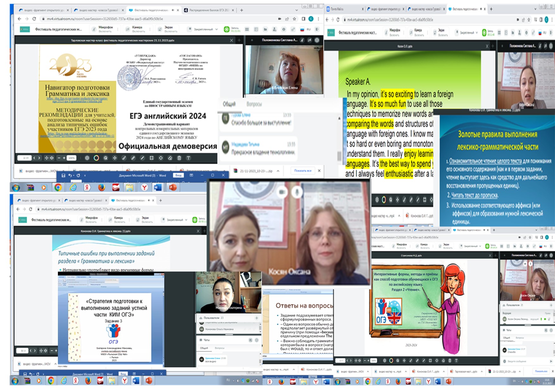The height and width of the screenshot is (392, 555).
Task: Switch to 'видео -фрагмент открытого ур' tab, Тарловская window
Action: coord(44,10)
